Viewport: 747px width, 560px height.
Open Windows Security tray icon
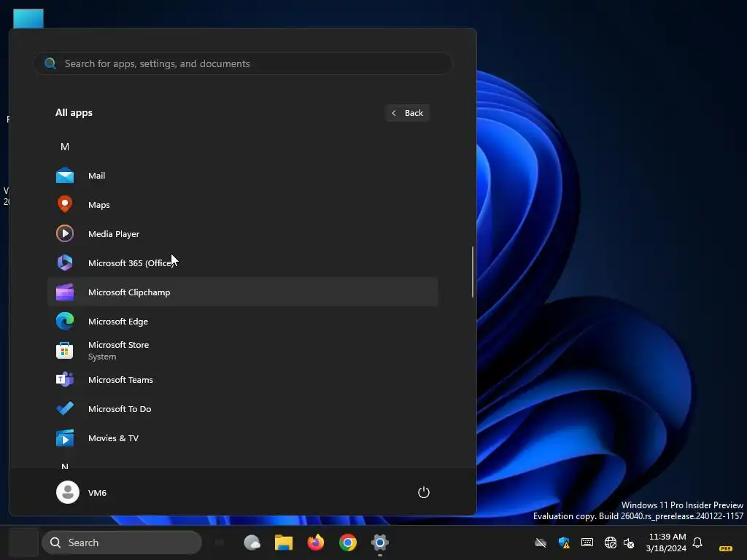564,542
